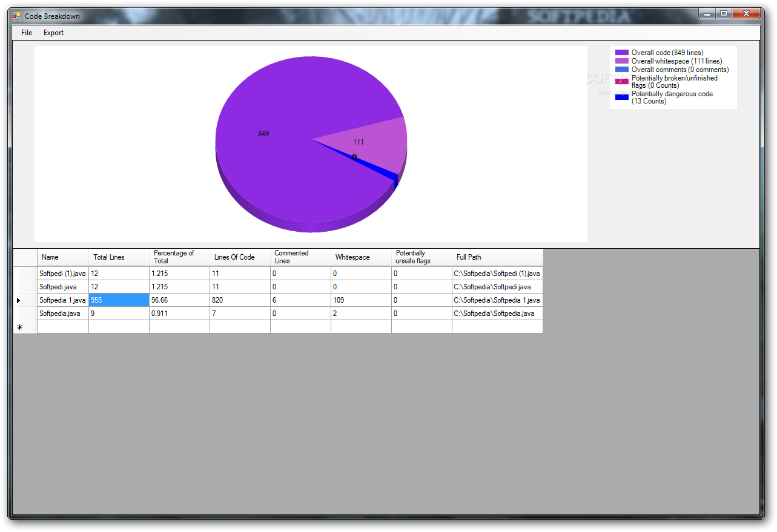The height and width of the screenshot is (532, 777).
Task: Click the 0.911 percentage cell
Action: point(179,314)
